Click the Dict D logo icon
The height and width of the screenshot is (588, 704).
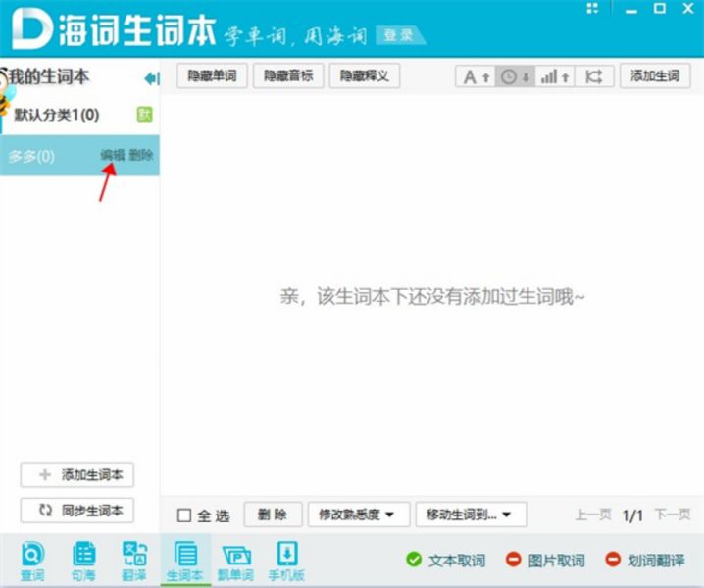click(x=31, y=29)
